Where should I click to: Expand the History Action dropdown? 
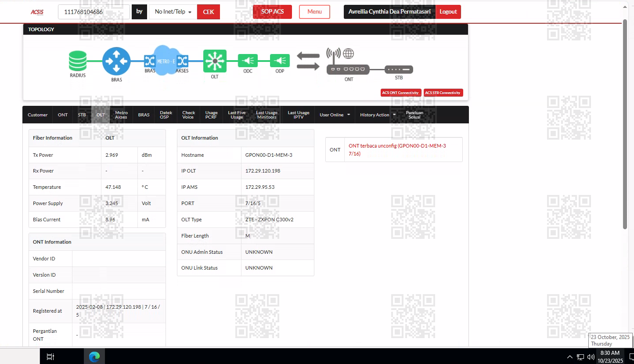click(378, 115)
